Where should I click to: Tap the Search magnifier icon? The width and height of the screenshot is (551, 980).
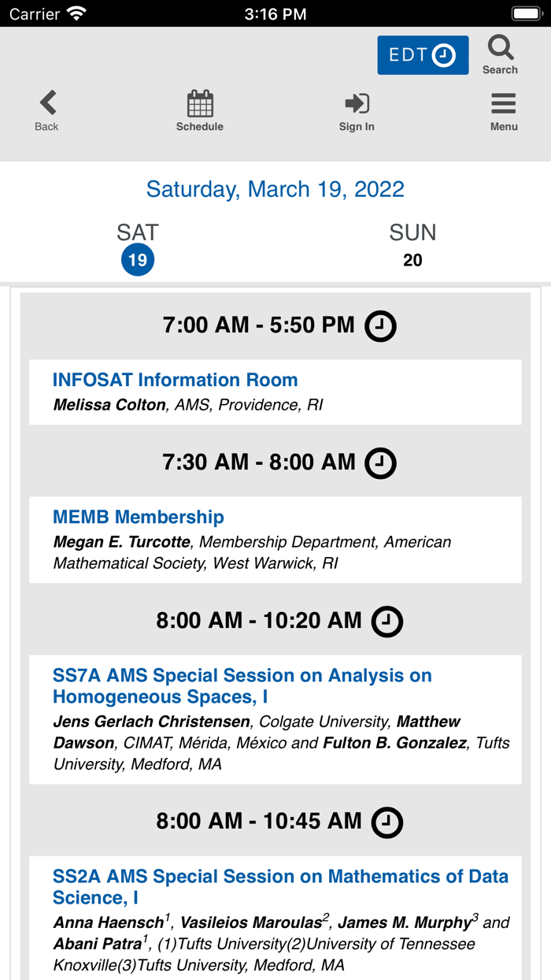coord(501,49)
